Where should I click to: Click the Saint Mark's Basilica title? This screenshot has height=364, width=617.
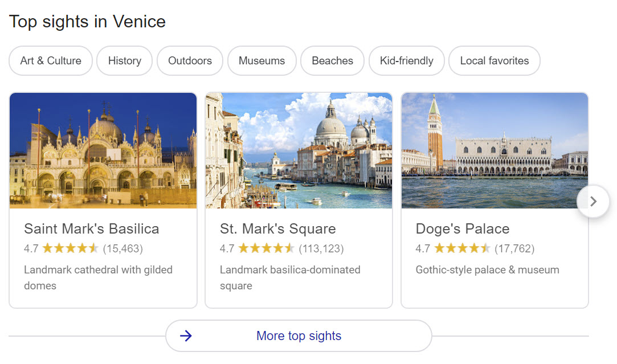pyautogui.click(x=92, y=229)
